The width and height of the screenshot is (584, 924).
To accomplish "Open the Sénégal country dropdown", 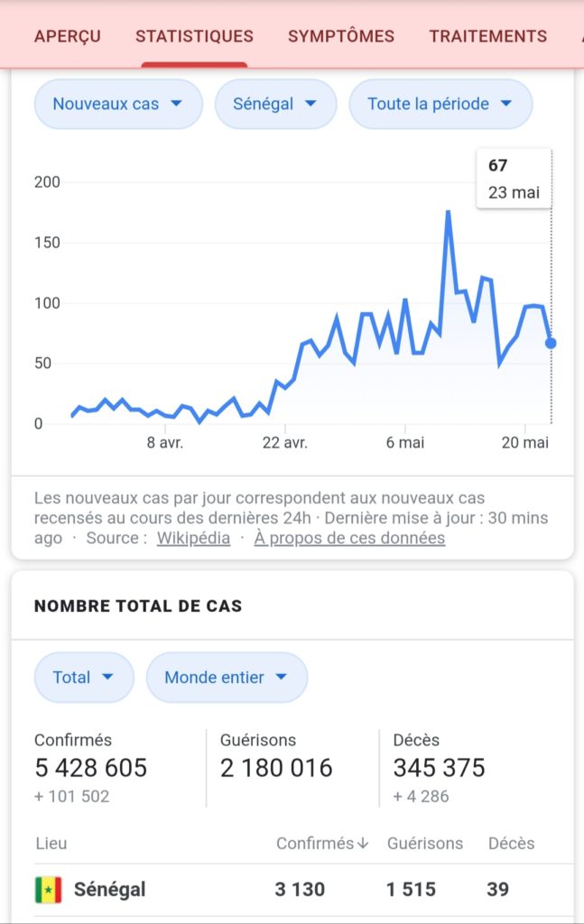I will [275, 104].
